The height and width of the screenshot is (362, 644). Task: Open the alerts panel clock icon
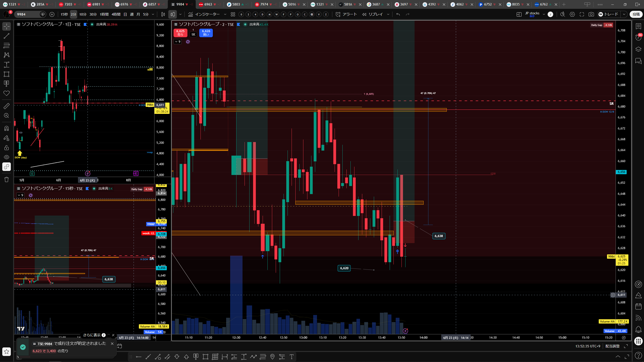[x=638, y=37]
